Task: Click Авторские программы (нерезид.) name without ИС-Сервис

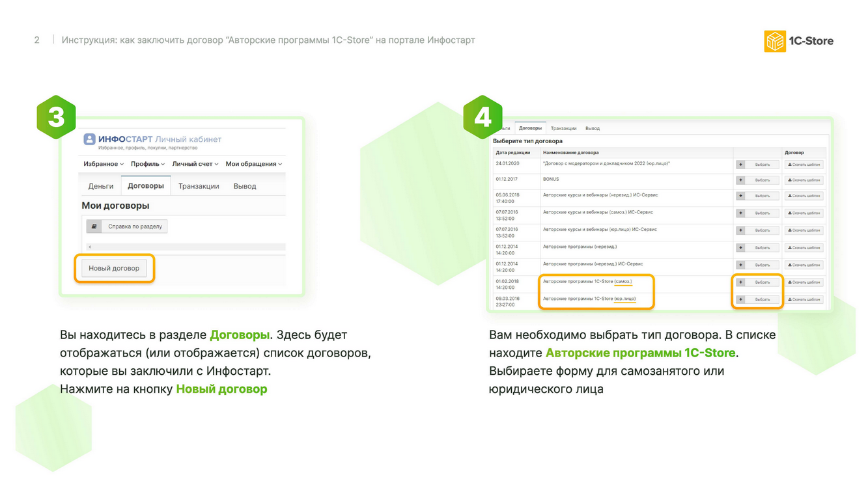Action: [x=580, y=247]
